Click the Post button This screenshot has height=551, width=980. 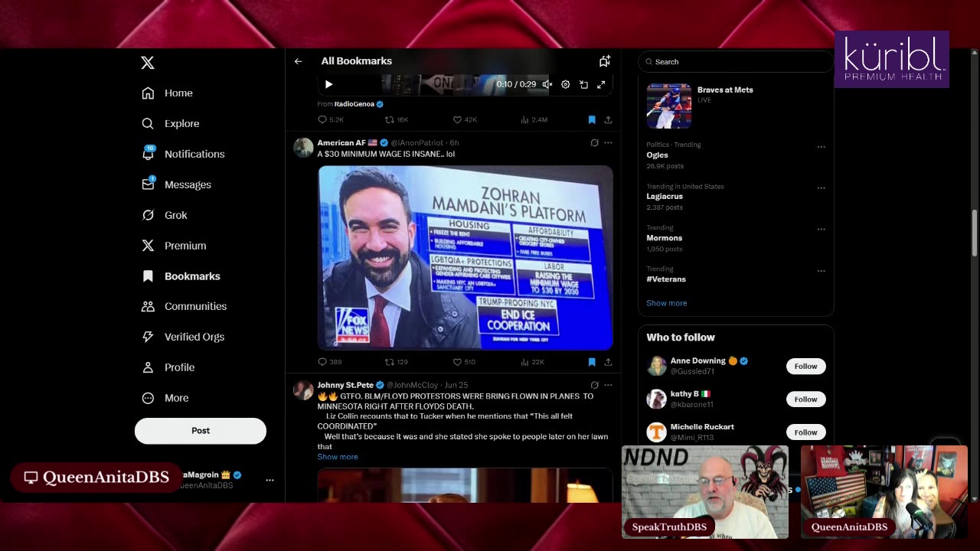[201, 431]
